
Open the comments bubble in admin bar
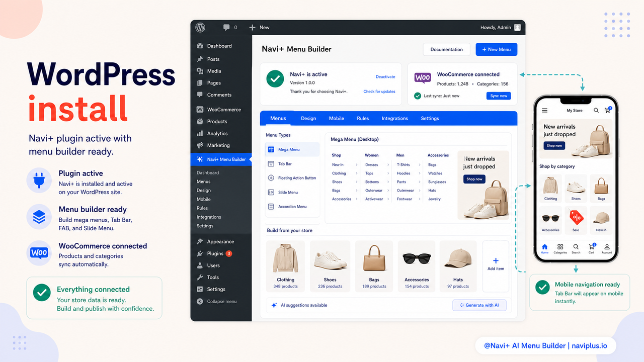coord(226,27)
